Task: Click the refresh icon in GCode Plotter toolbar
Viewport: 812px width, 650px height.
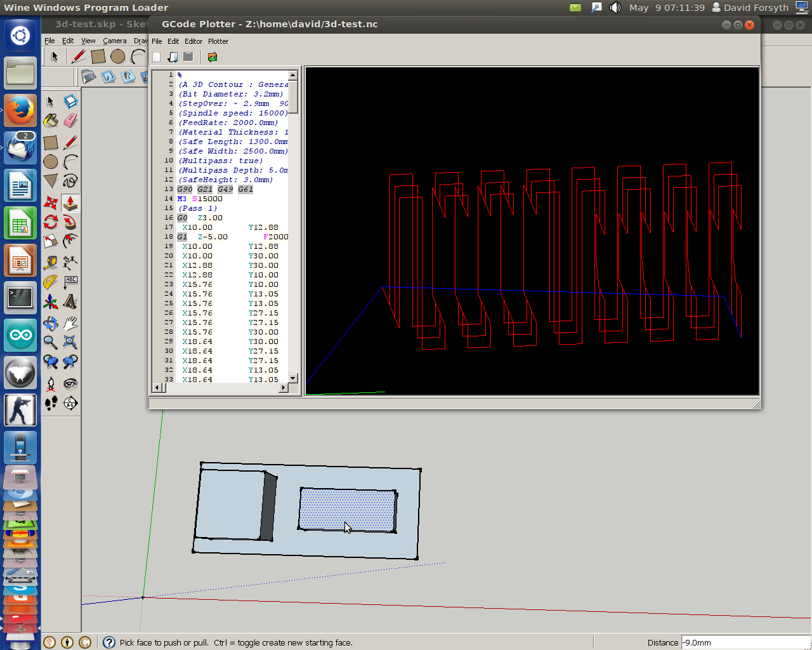Action: pyautogui.click(x=213, y=57)
